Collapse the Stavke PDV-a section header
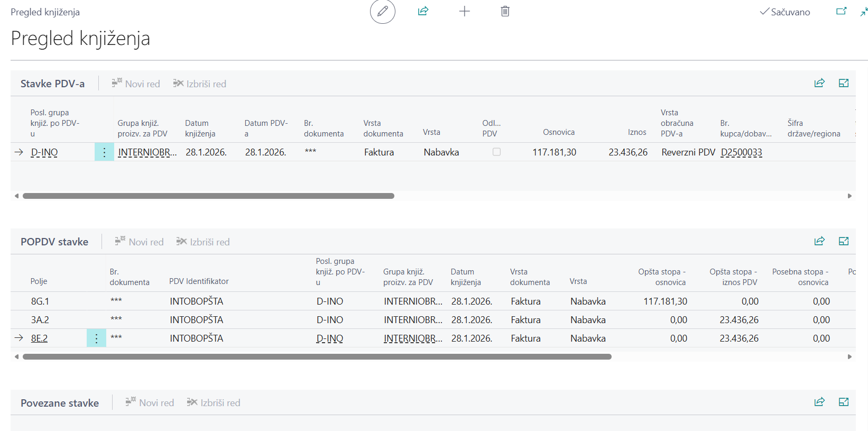This screenshot has height=431, width=868. click(52, 84)
